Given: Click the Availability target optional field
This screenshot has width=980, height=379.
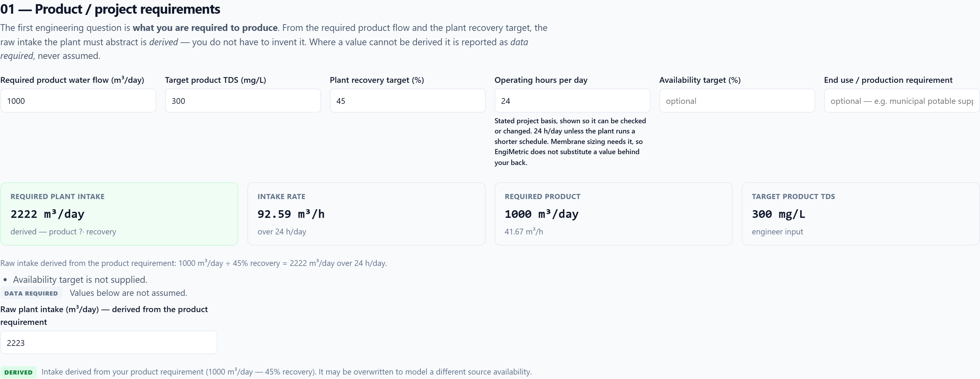Looking at the screenshot, I should point(737,101).
